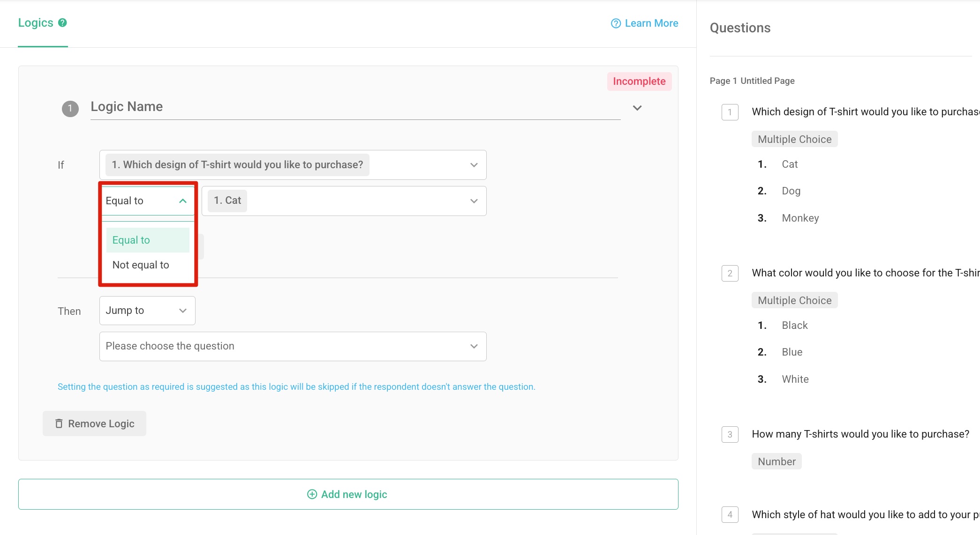
Task: Click question badge 4 in Questions panel
Action: [x=730, y=515]
